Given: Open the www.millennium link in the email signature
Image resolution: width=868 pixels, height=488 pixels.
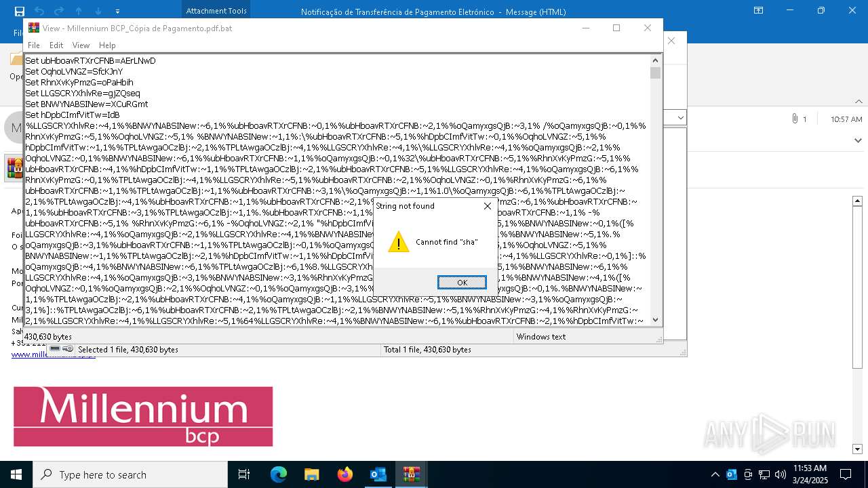Looking at the screenshot, I should tap(53, 354).
